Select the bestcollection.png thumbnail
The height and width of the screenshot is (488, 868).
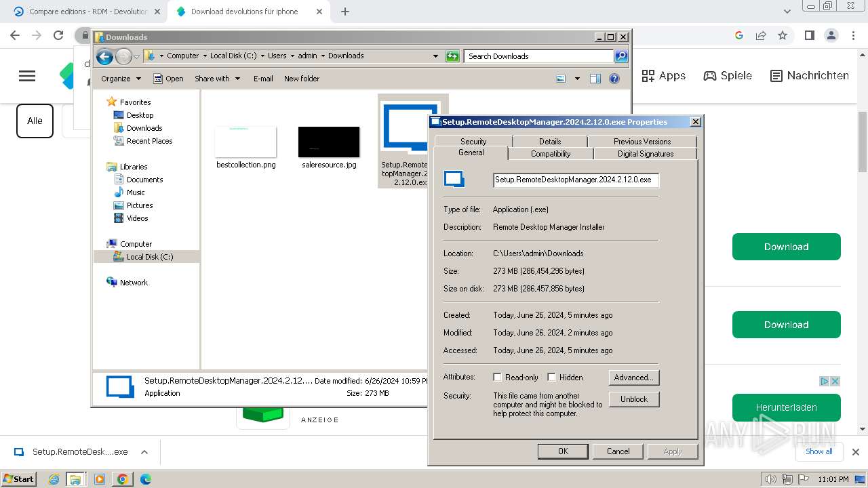(245, 142)
